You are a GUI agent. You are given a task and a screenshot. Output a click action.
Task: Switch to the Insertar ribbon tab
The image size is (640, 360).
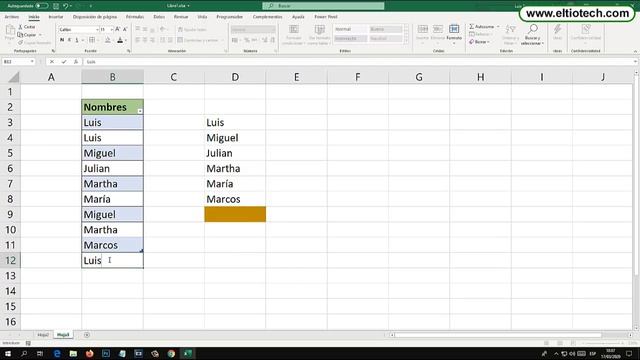pos(56,17)
